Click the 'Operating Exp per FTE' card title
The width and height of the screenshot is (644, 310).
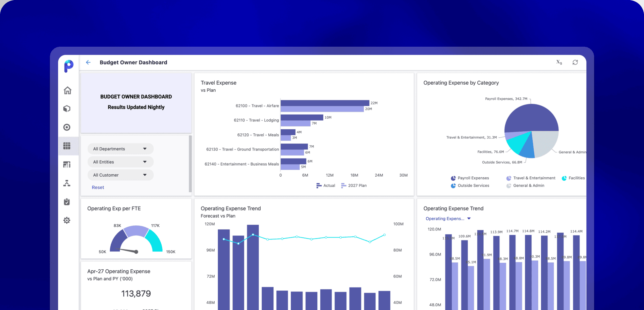(x=114, y=209)
